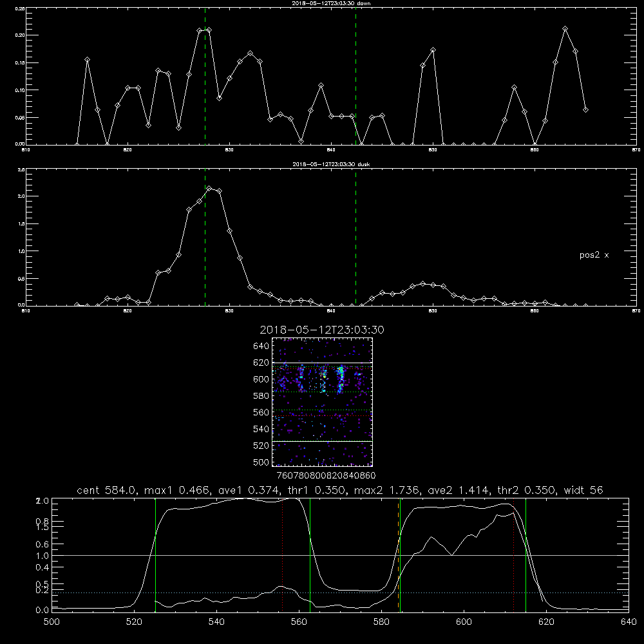
Task: Click 'cent 584.0' in bottom plot title
Action: click(x=106, y=490)
